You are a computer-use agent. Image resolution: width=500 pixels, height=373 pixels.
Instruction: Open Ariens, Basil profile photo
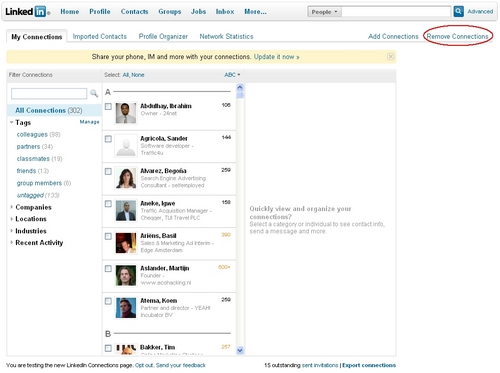pos(126,243)
